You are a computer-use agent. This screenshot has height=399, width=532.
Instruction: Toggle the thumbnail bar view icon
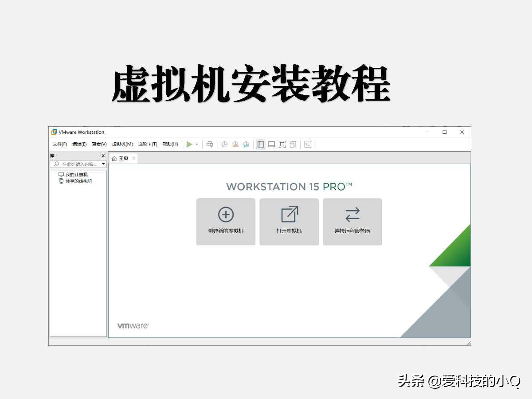point(271,144)
